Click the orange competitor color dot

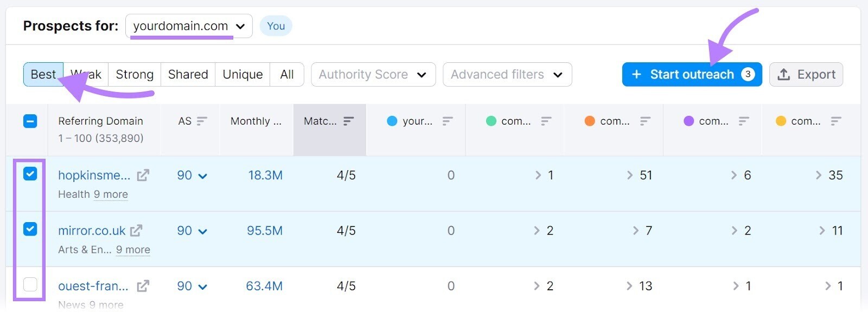point(590,121)
